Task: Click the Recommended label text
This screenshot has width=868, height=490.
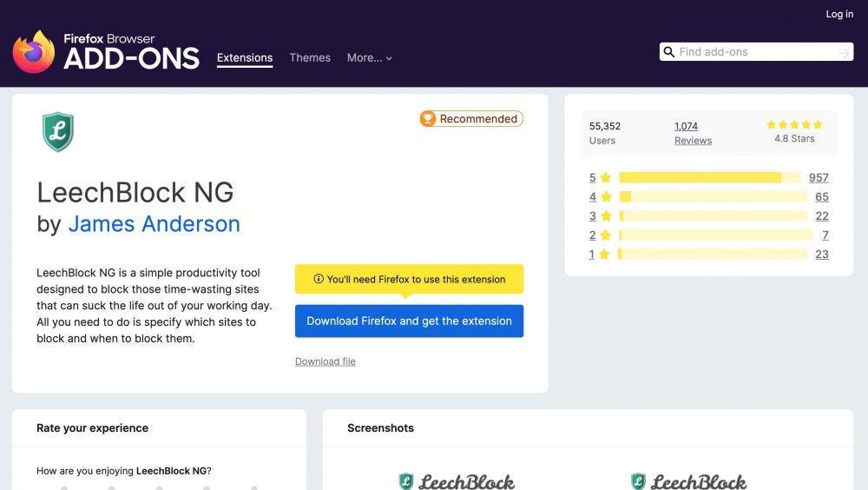Action: pyautogui.click(x=478, y=119)
